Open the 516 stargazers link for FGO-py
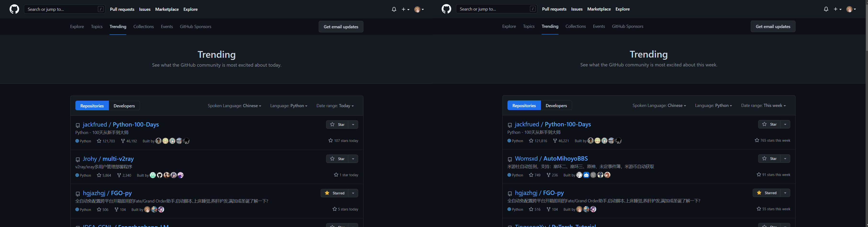Viewport: 868px width, 227px height. coord(534,209)
